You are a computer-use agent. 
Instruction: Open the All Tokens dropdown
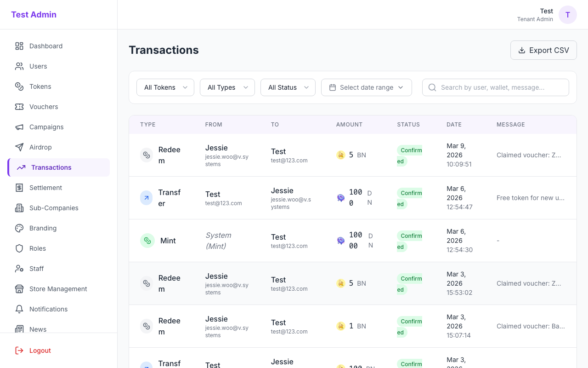[165, 87]
